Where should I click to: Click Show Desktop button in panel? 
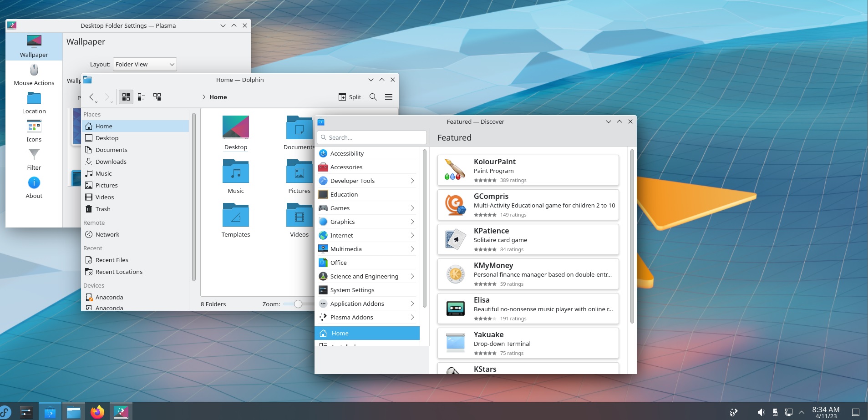856,412
